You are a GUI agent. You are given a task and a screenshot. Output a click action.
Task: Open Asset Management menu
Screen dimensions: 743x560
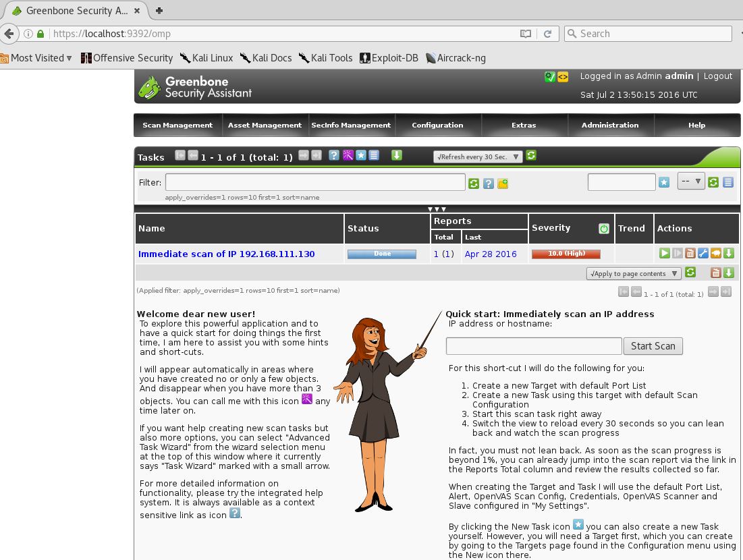coord(265,125)
